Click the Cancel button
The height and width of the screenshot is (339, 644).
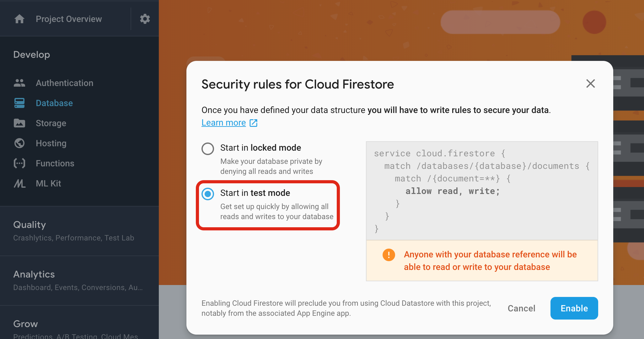tap(521, 308)
